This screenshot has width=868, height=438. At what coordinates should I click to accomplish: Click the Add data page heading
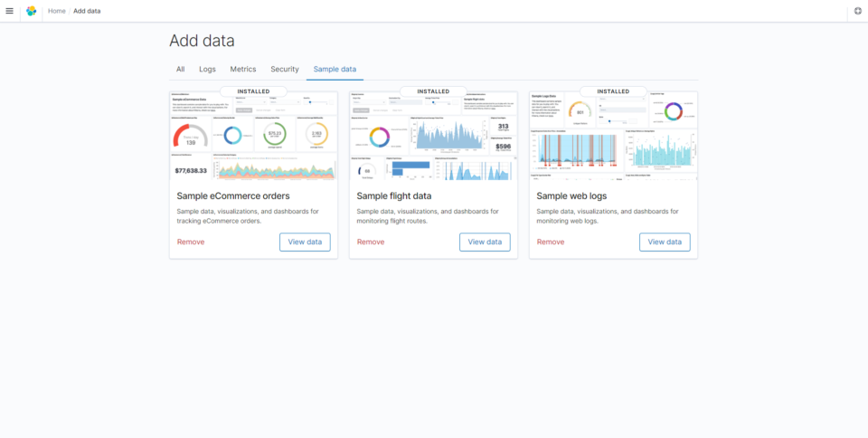[202, 41]
